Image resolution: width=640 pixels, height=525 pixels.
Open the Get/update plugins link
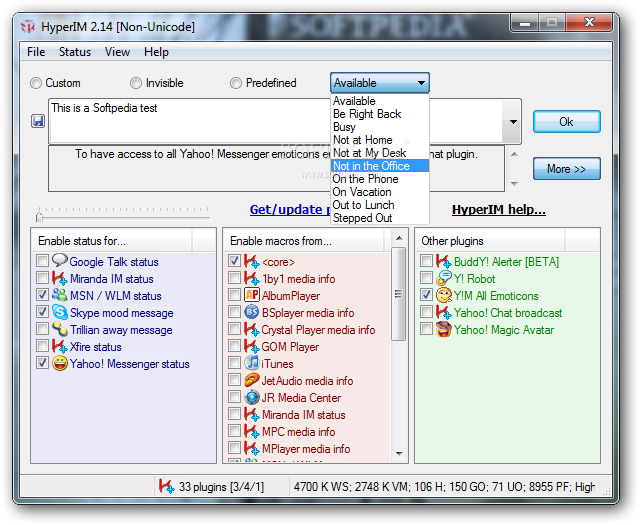290,209
